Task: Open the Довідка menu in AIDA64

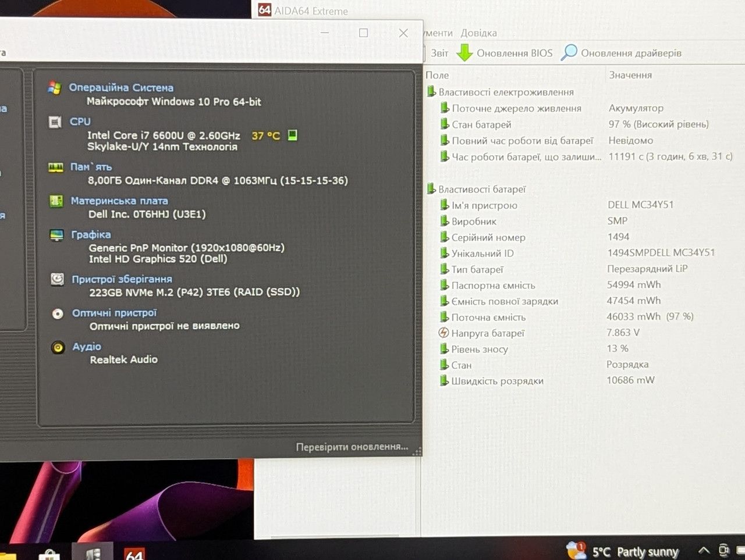Action: 478,33
